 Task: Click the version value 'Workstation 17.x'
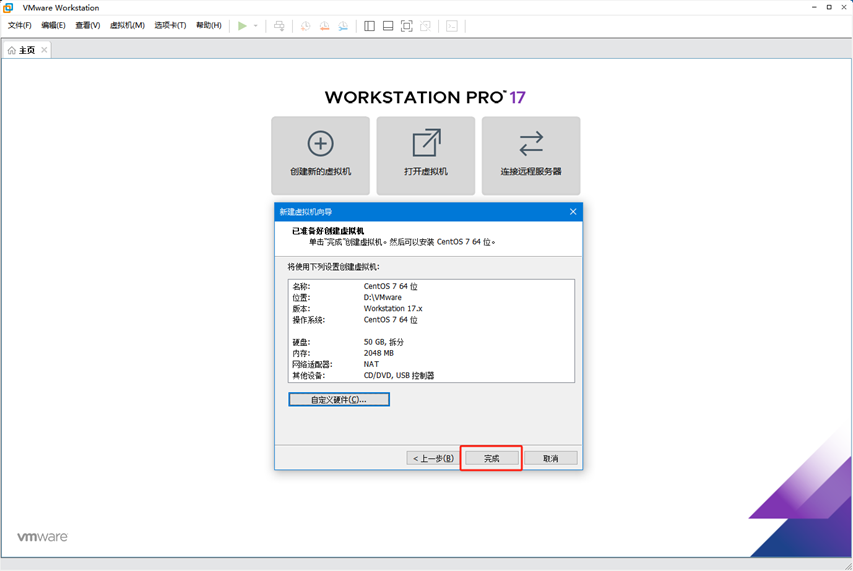(393, 308)
